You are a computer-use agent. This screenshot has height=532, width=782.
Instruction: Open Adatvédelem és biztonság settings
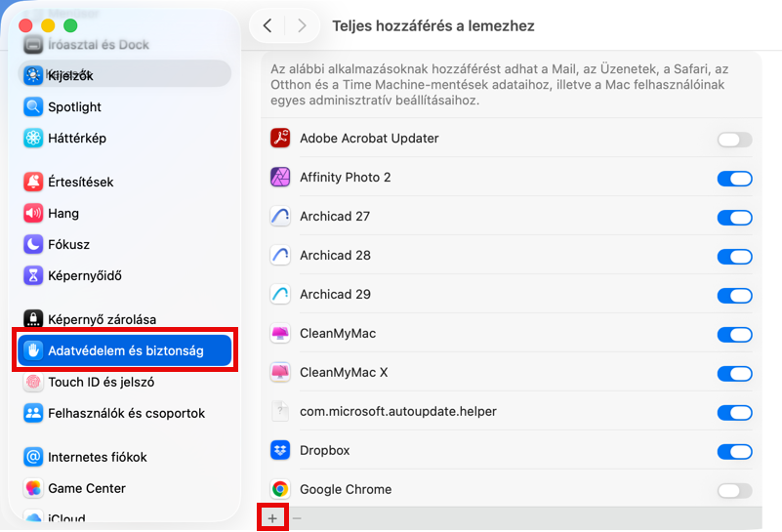pyautogui.click(x=125, y=350)
